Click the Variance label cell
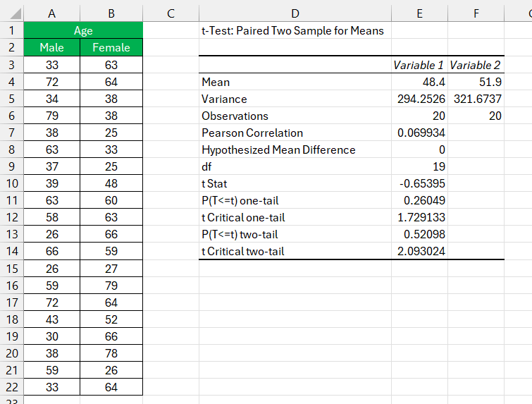The height and width of the screenshot is (404, 532). pos(295,99)
